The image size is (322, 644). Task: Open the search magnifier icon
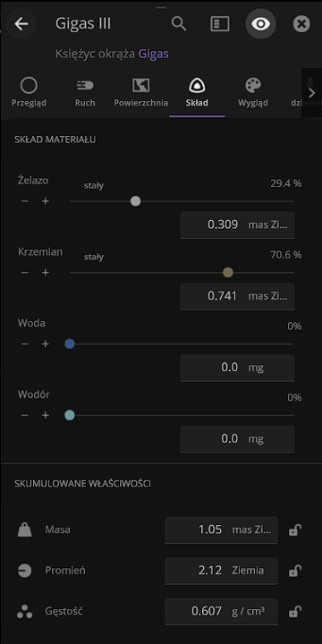[x=179, y=24]
